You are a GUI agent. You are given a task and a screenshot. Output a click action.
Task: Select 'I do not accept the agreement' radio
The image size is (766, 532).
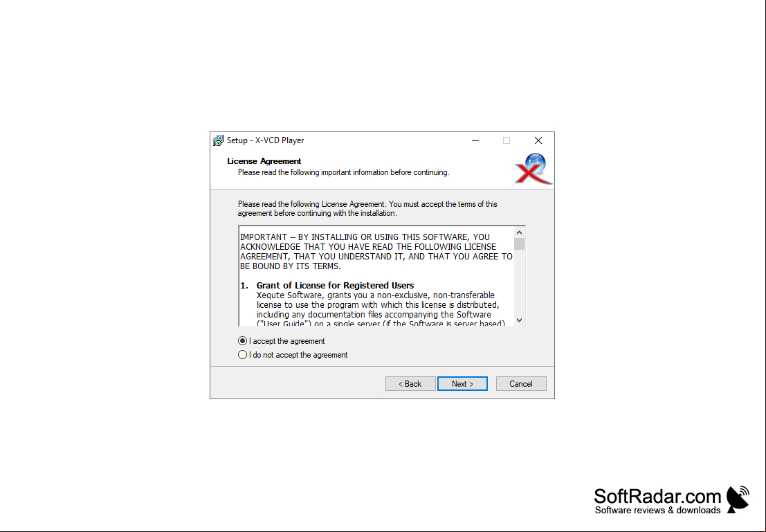(x=242, y=355)
